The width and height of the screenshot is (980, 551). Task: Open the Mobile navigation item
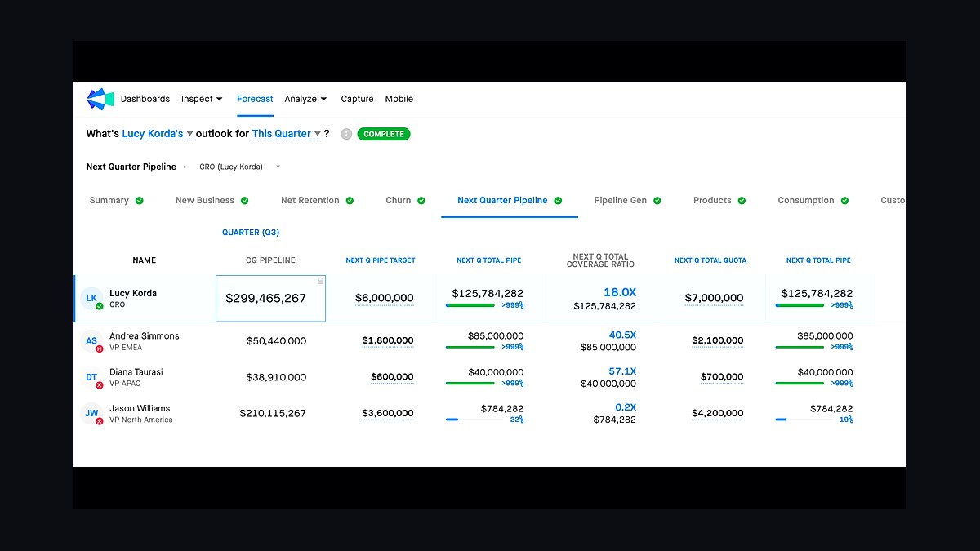click(399, 99)
